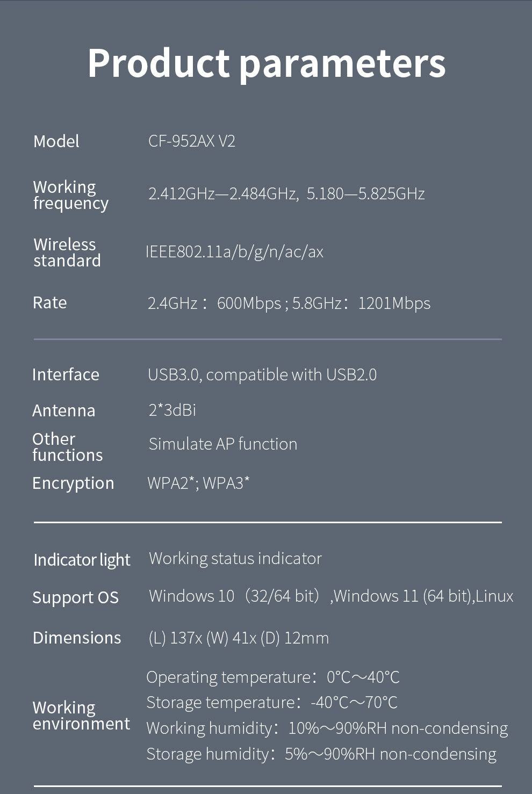The height and width of the screenshot is (794, 532).
Task: Select the Simulate AP function text
Action: 222,444
